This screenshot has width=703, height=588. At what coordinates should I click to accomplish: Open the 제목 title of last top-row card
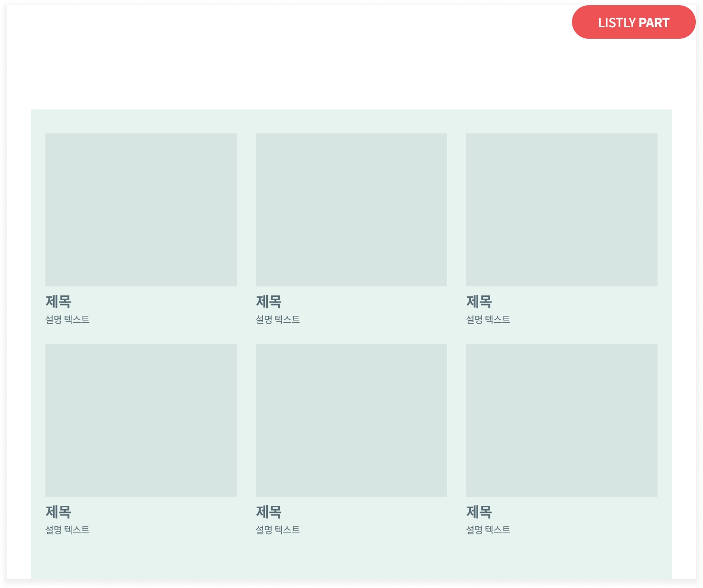479,302
